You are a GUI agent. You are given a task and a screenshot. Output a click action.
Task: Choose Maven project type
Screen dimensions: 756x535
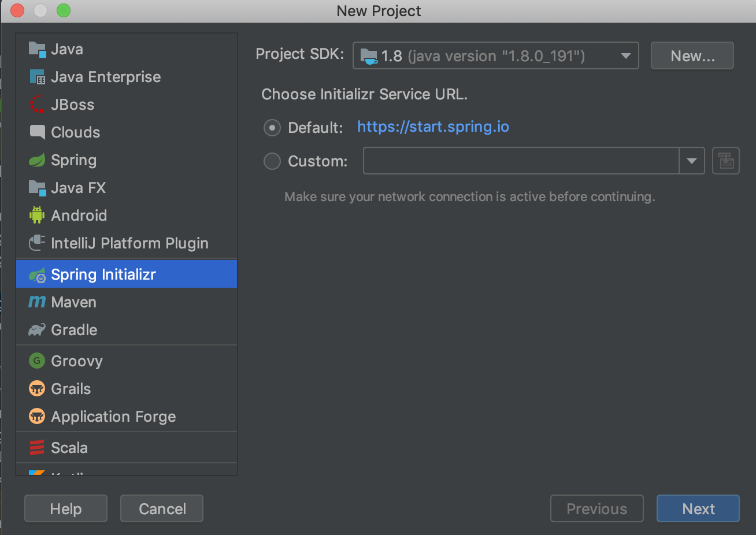tap(127, 302)
